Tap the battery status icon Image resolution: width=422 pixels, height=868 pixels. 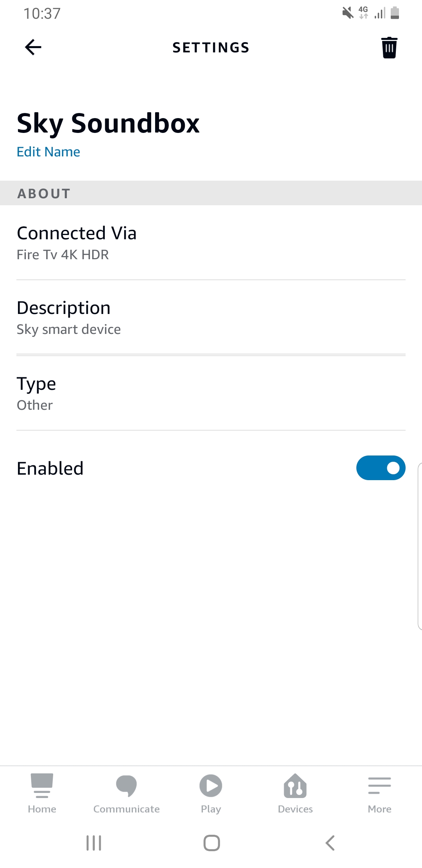(x=395, y=13)
